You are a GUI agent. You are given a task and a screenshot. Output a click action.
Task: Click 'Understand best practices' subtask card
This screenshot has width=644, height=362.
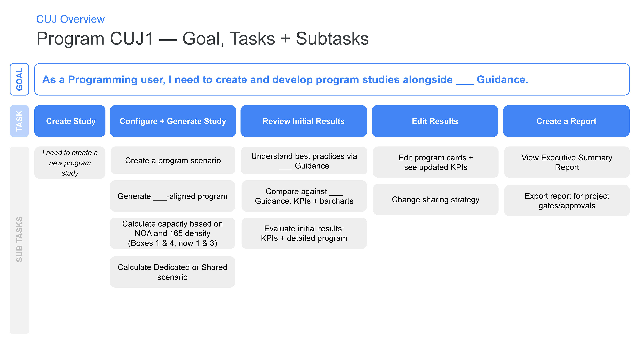pos(304,161)
